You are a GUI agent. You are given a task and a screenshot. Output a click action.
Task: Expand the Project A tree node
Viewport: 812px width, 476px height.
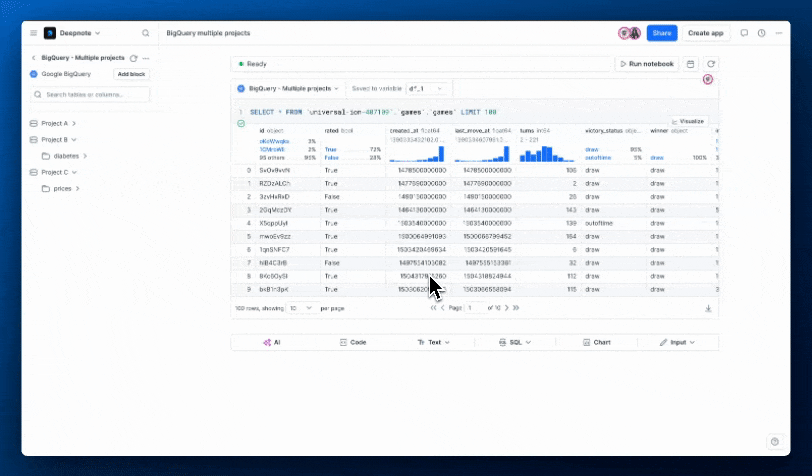pyautogui.click(x=74, y=124)
